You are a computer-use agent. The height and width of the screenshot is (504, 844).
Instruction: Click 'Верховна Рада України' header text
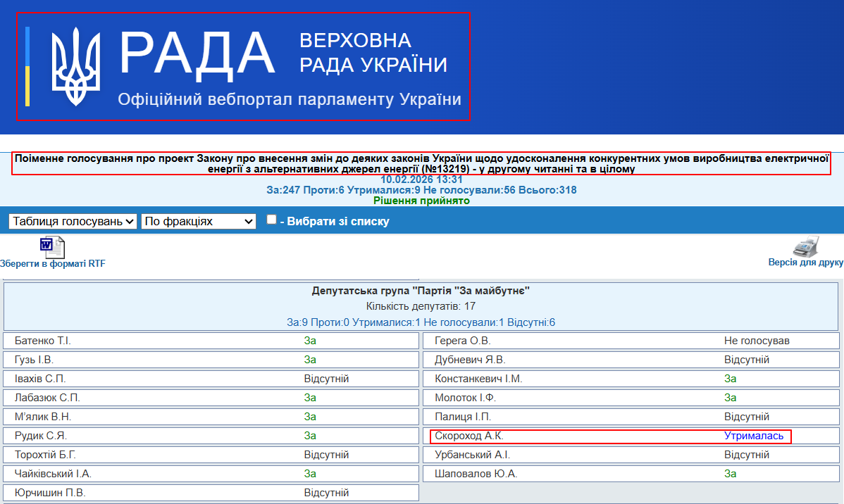click(373, 53)
